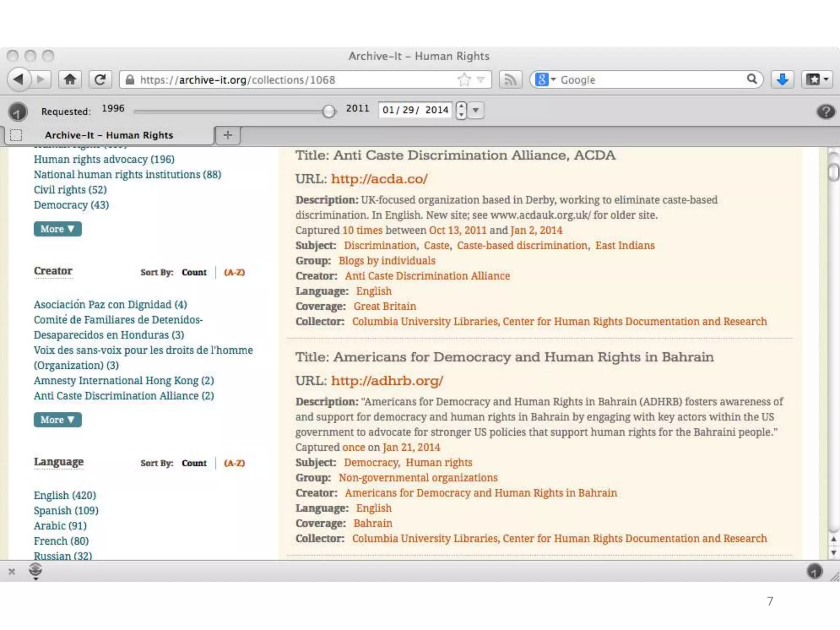
Task: Click the magnifier search icon
Action: 751,79
